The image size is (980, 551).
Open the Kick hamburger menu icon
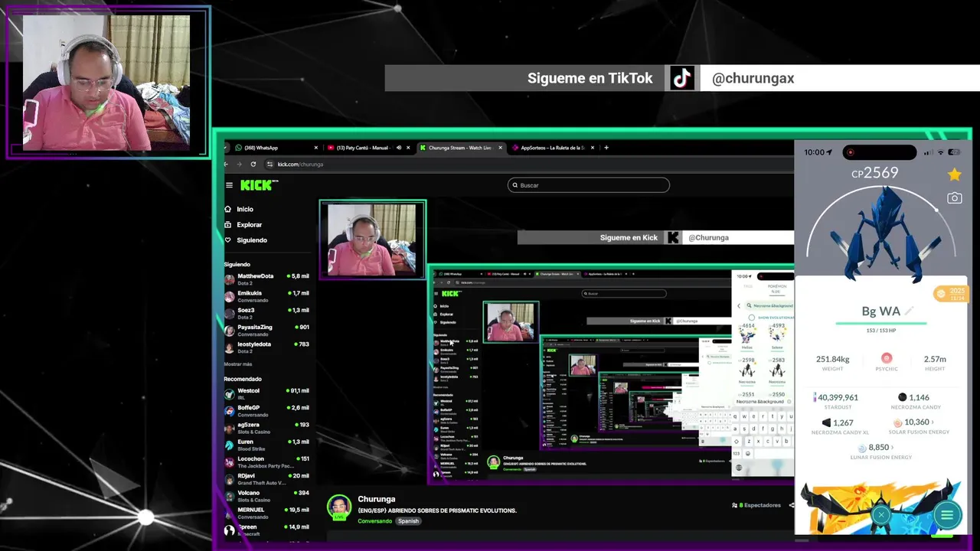coord(229,185)
